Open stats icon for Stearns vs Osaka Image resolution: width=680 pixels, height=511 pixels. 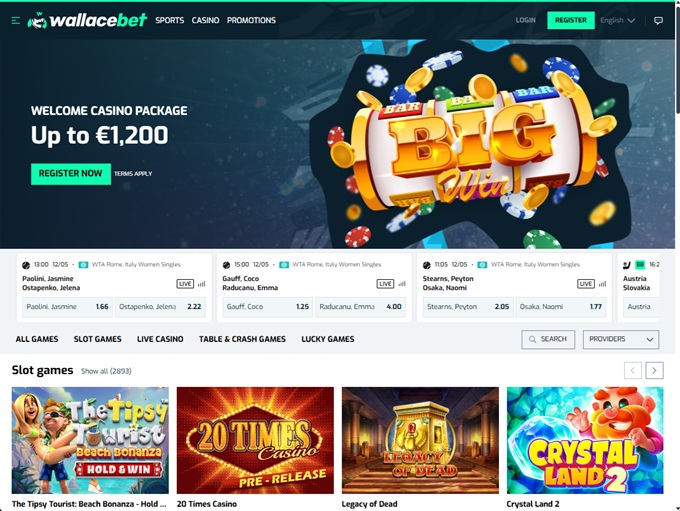point(602,284)
